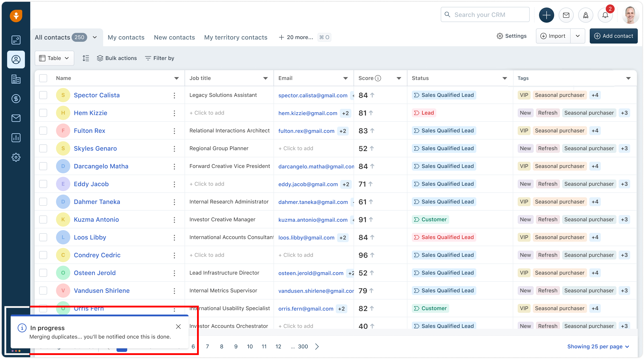
Task: Switch to the My contacts tab
Action: (126, 38)
